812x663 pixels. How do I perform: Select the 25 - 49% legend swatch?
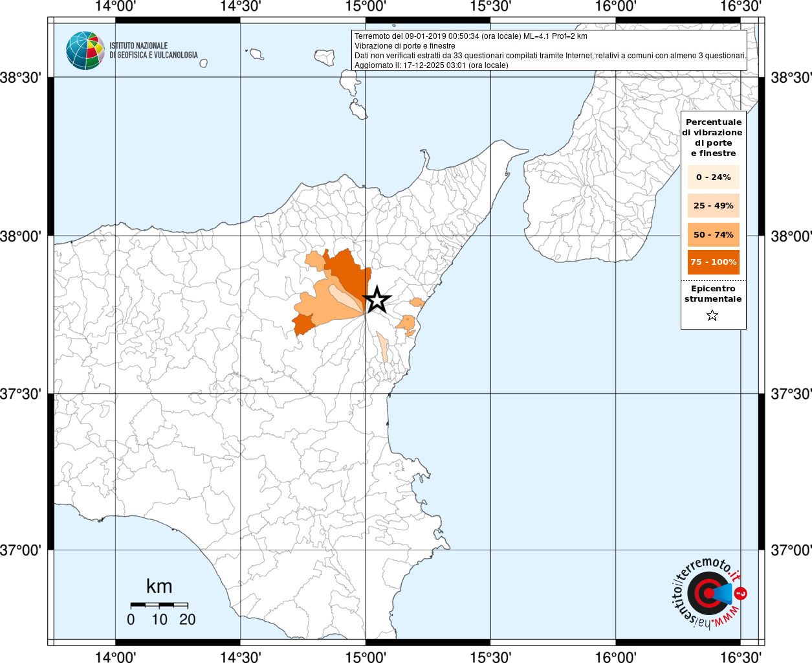[714, 206]
